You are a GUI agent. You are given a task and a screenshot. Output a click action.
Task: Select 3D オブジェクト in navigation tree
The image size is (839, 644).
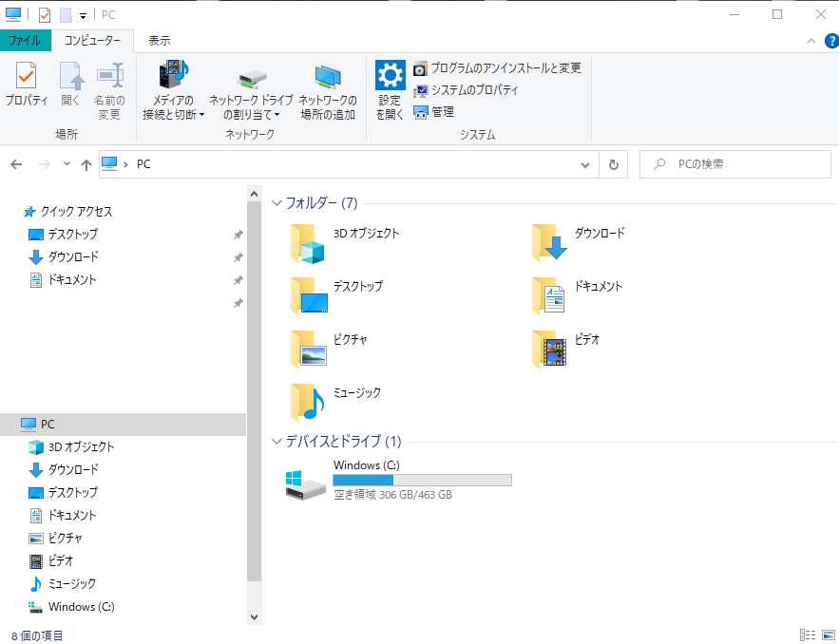(x=81, y=447)
